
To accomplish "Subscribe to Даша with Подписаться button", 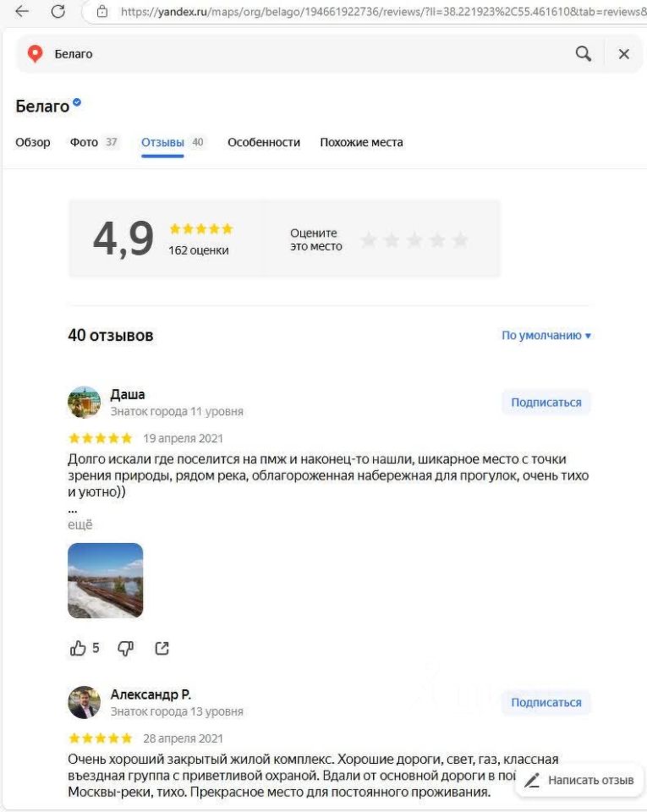I will (546, 403).
